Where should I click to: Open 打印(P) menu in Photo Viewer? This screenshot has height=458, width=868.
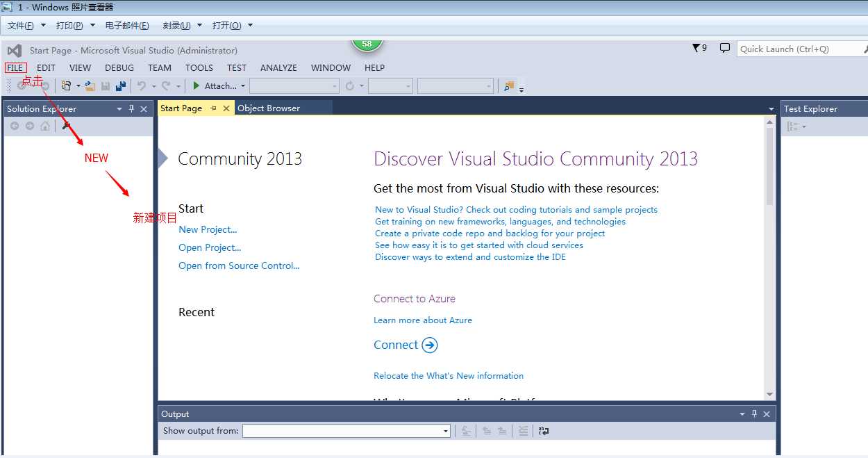[76, 26]
